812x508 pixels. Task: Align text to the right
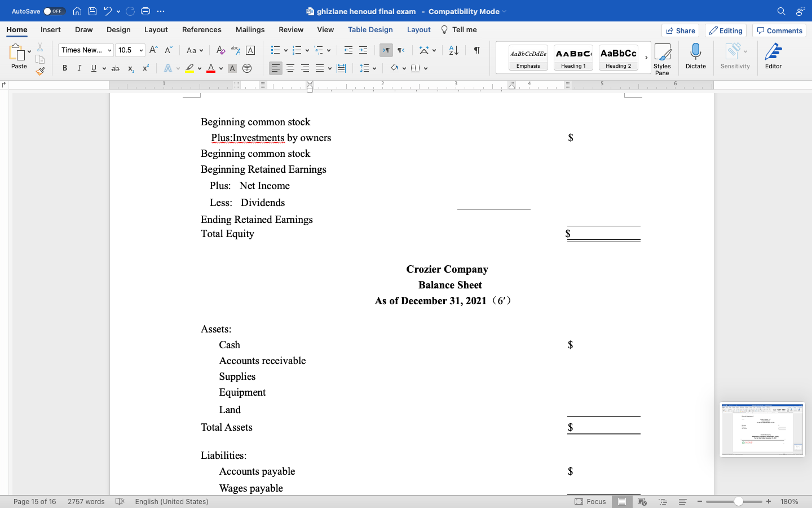(x=305, y=68)
